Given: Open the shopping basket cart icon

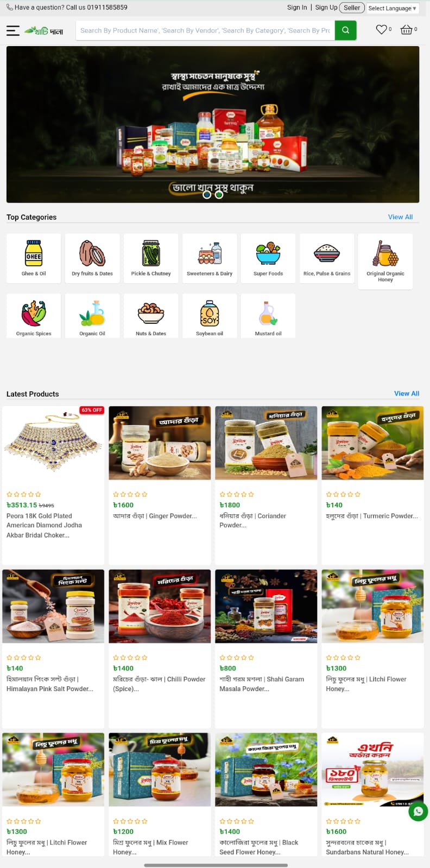Looking at the screenshot, I should (x=406, y=30).
